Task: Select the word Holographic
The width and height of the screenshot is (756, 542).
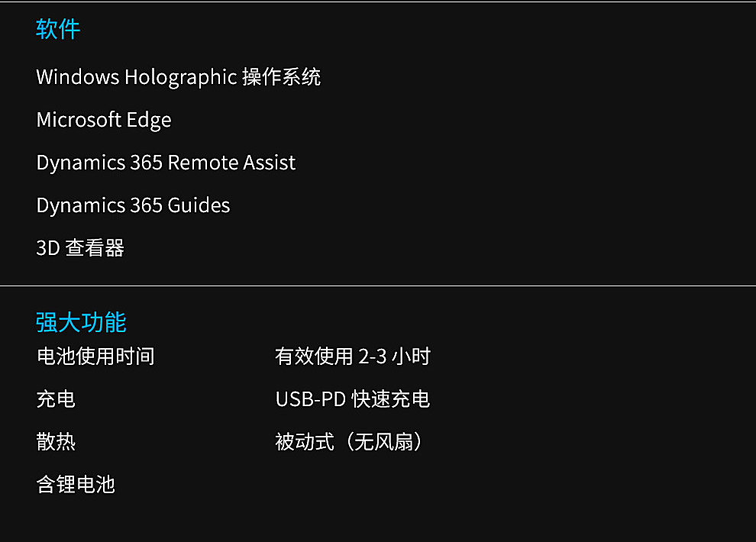Action: (x=180, y=78)
